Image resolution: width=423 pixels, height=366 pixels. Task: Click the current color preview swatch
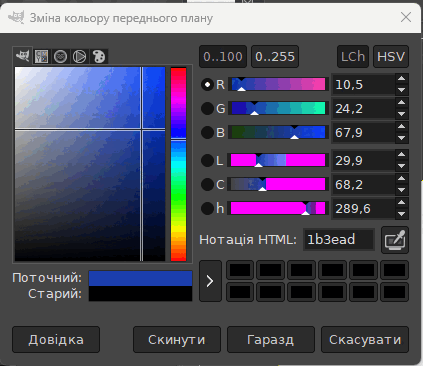(x=140, y=278)
